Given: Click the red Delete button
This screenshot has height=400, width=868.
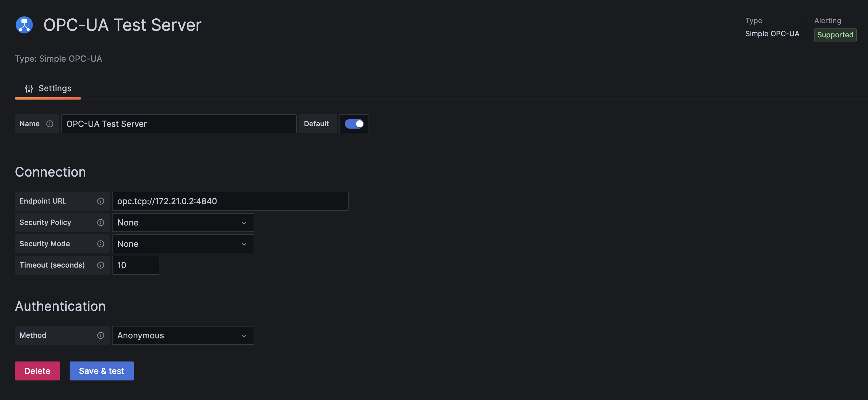Looking at the screenshot, I should [37, 371].
